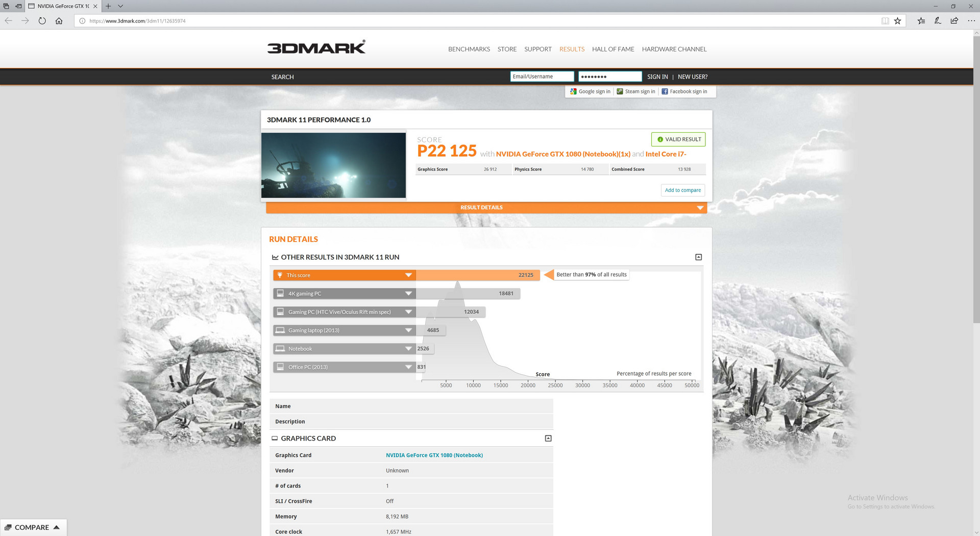Click the SEARCH link
The image size is (980, 536).
(x=282, y=77)
